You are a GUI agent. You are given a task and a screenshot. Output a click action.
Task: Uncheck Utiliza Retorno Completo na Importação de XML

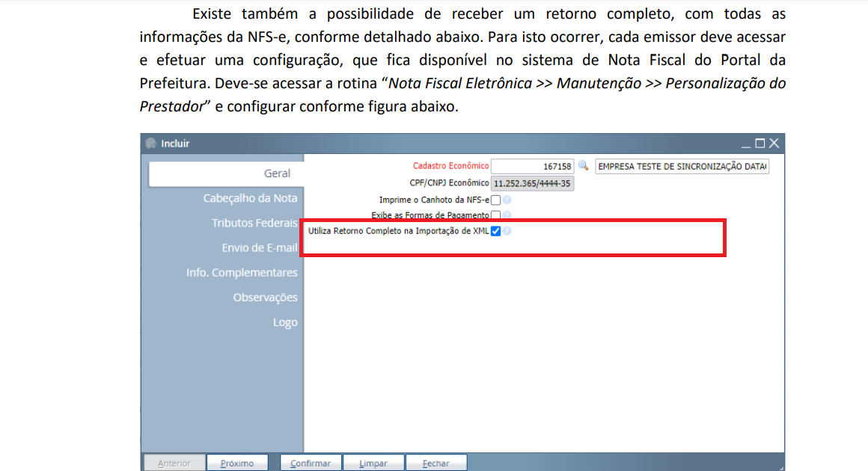coord(496,231)
